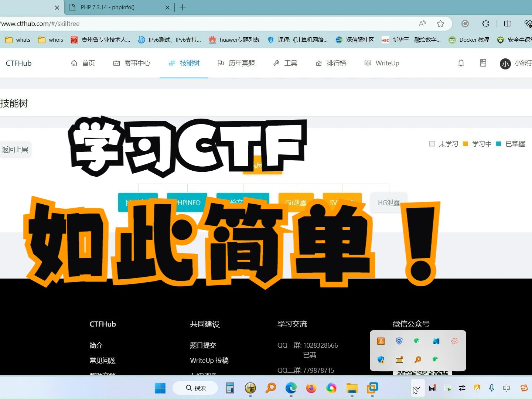Select the 技能树 nav item
The width and height of the screenshot is (532, 399).
point(184,63)
